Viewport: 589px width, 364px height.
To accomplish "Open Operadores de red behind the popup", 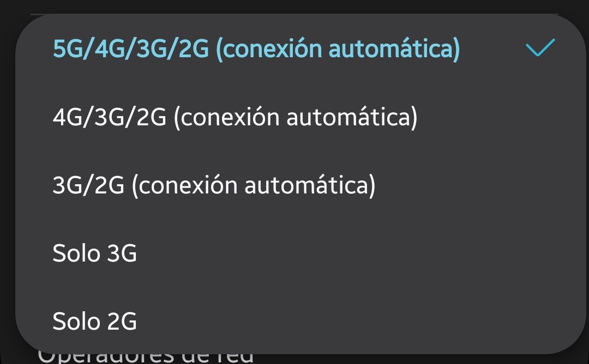I will [146, 357].
